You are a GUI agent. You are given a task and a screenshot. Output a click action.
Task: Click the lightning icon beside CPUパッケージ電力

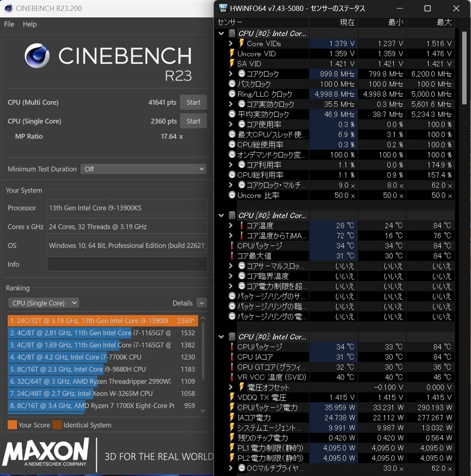[232, 407]
